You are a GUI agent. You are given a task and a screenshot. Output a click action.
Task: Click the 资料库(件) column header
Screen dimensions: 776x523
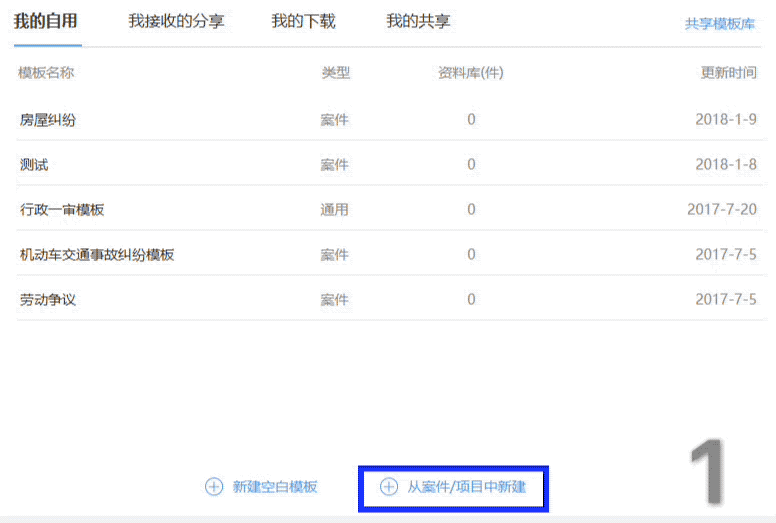(471, 73)
